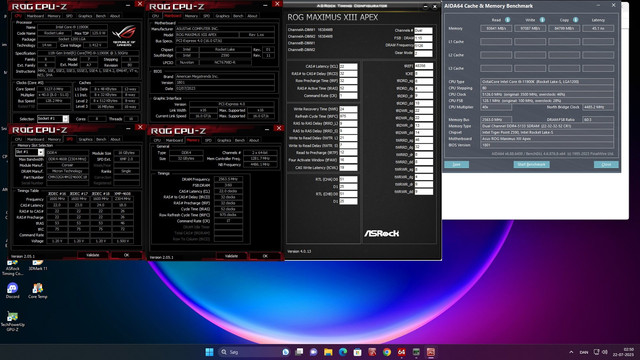Click the Write info icon in AIDA64
The width and height of the screenshot is (640, 360).
tap(542, 20)
